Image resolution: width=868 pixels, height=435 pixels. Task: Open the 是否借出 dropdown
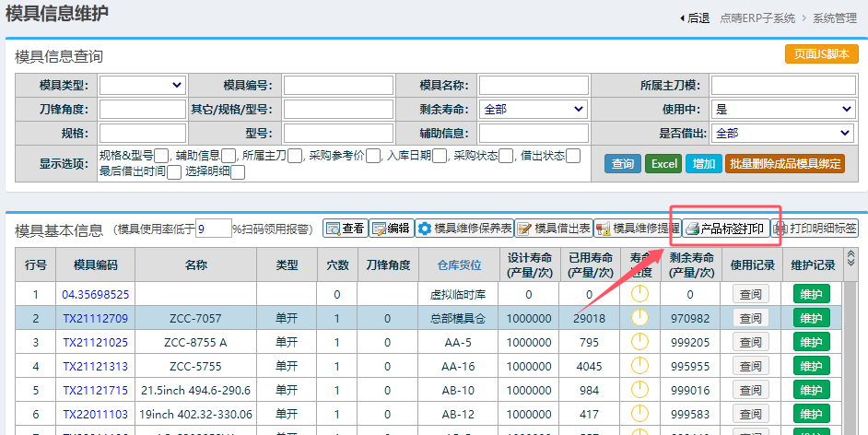(784, 133)
